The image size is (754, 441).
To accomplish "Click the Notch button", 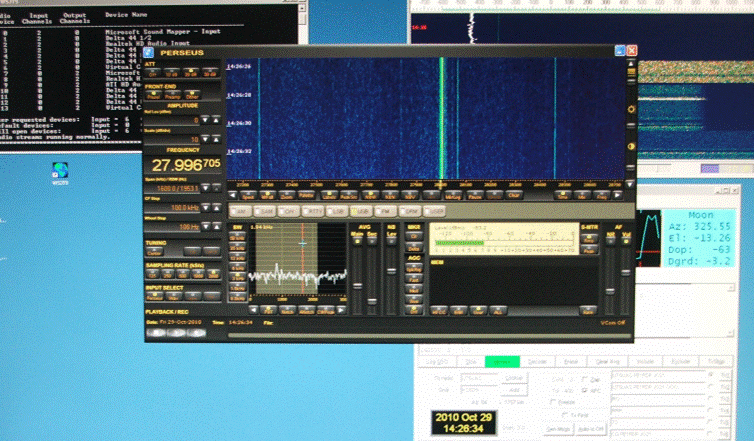I will pos(287,310).
